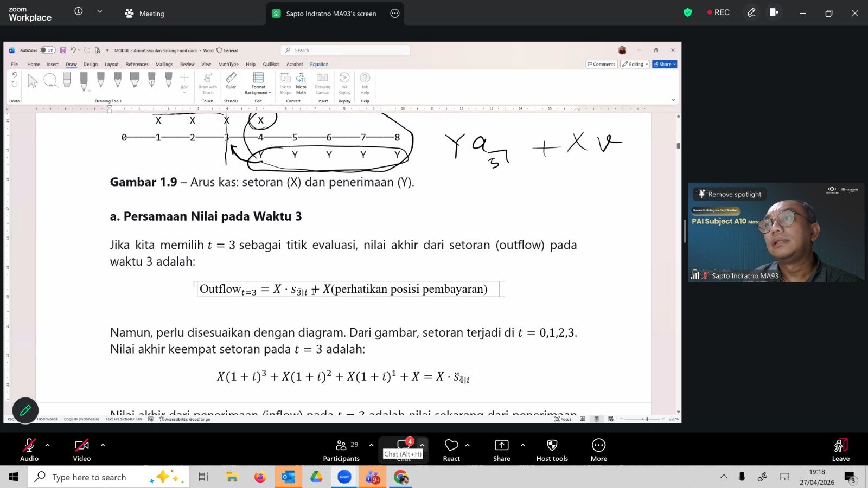Open the Comments pane in Word
This screenshot has width=868, height=488.
pos(601,64)
